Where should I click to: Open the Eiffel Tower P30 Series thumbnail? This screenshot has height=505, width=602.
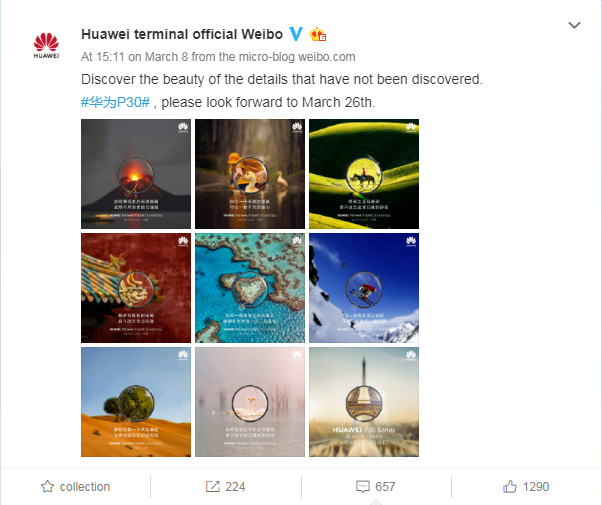(x=364, y=402)
